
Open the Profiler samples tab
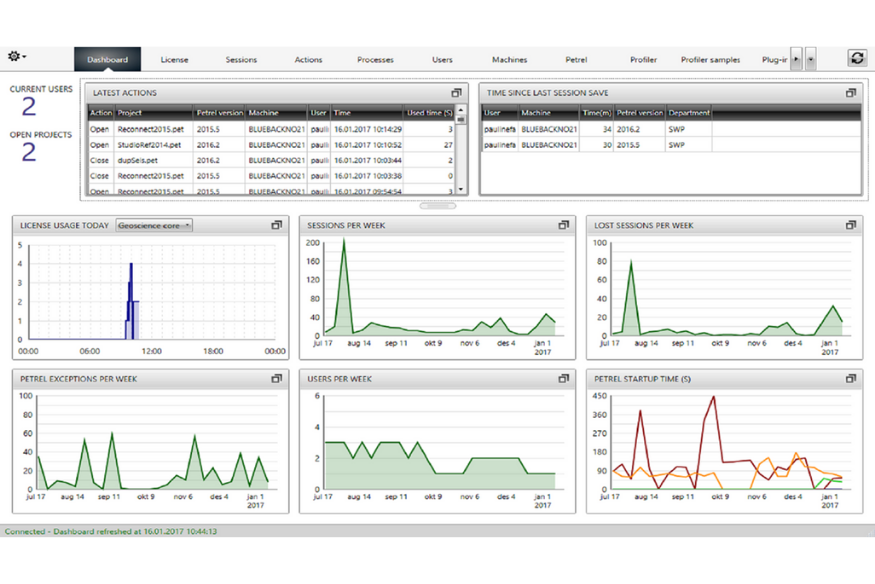click(x=710, y=59)
